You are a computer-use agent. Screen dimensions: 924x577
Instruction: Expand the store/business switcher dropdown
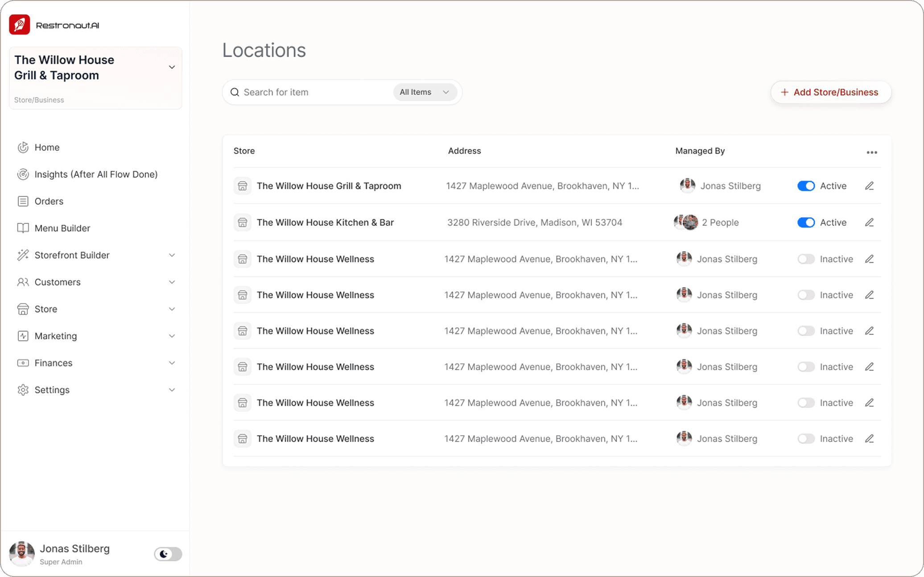coord(172,67)
